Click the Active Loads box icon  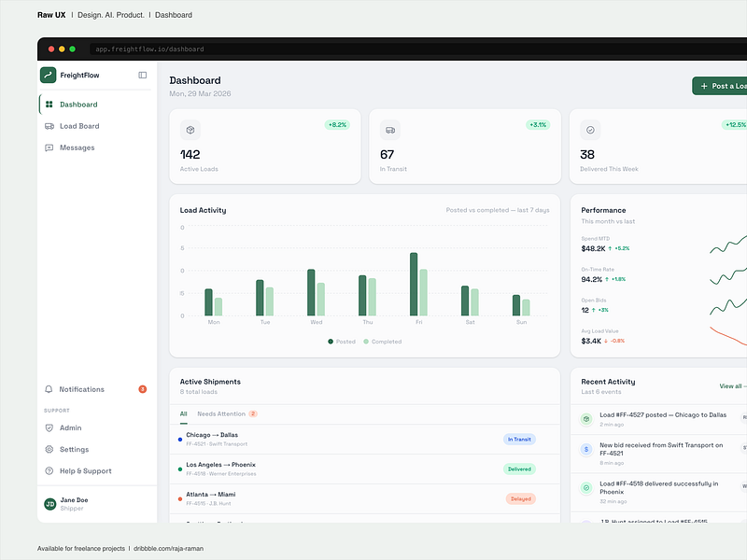(190, 130)
